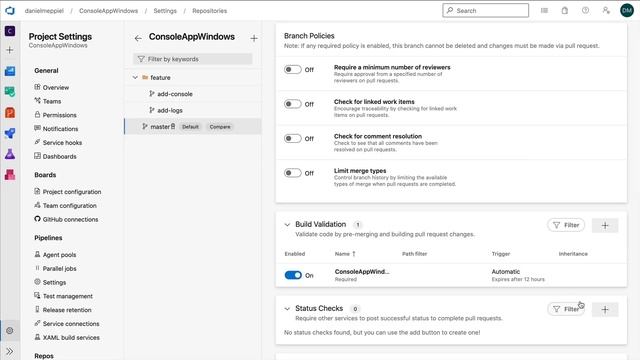
Task: Open the Azure DevOps home logo
Action: (10, 11)
